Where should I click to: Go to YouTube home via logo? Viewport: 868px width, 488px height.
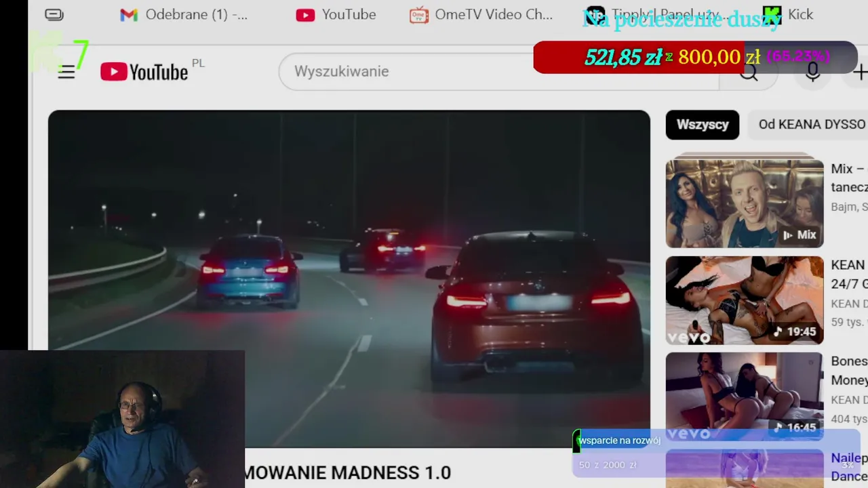pos(144,72)
